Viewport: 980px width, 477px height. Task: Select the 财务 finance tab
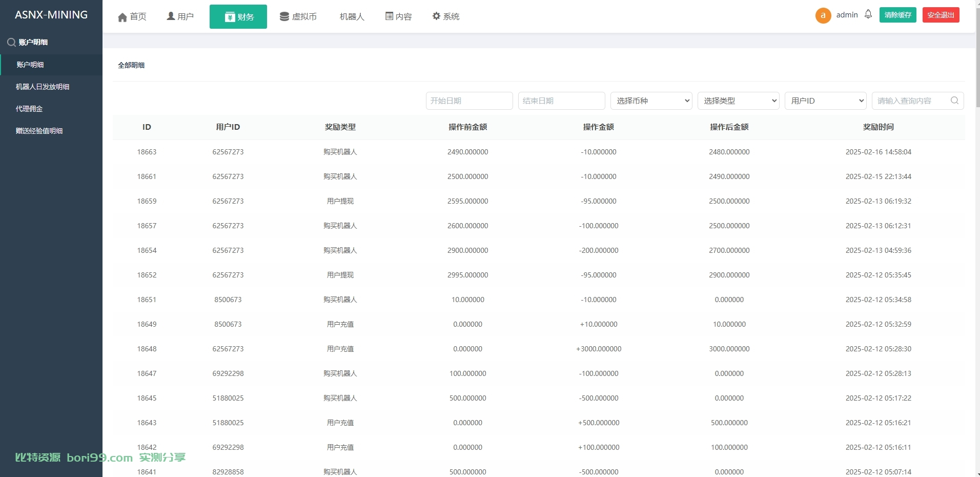238,16
